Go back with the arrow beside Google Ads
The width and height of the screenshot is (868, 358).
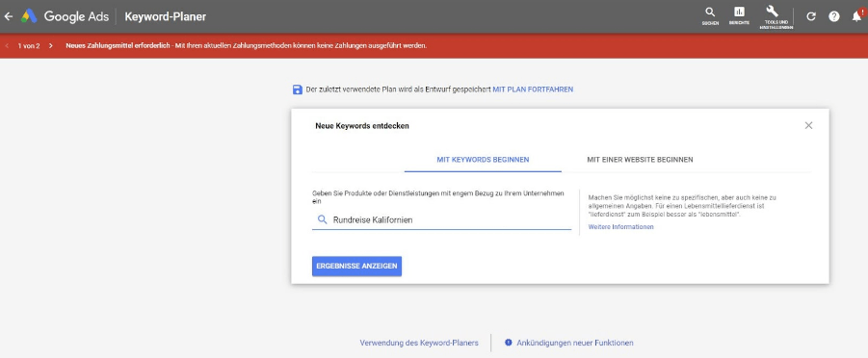(9, 16)
